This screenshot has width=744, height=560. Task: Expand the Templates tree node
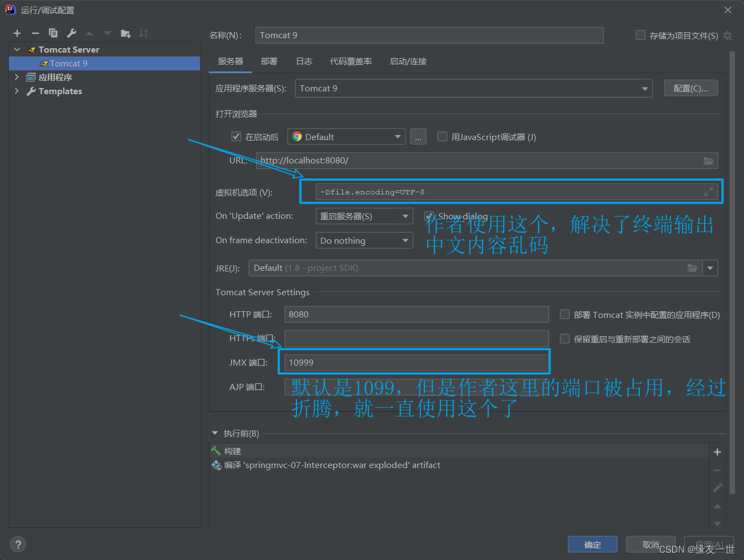point(17,91)
